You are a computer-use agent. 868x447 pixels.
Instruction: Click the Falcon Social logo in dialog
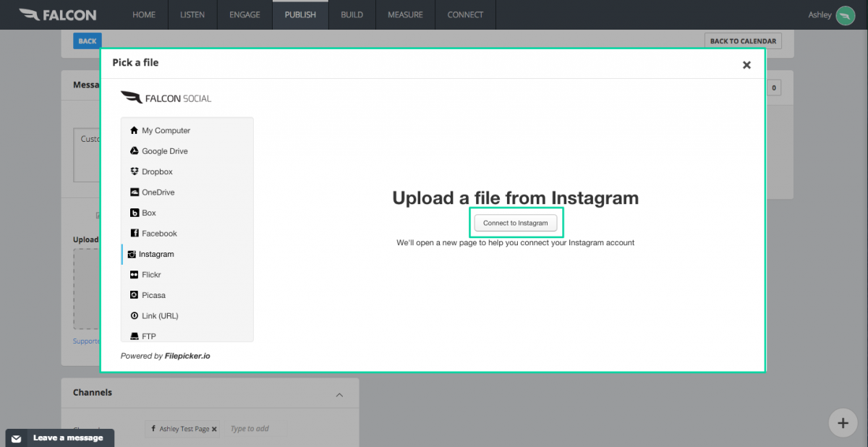coord(166,98)
